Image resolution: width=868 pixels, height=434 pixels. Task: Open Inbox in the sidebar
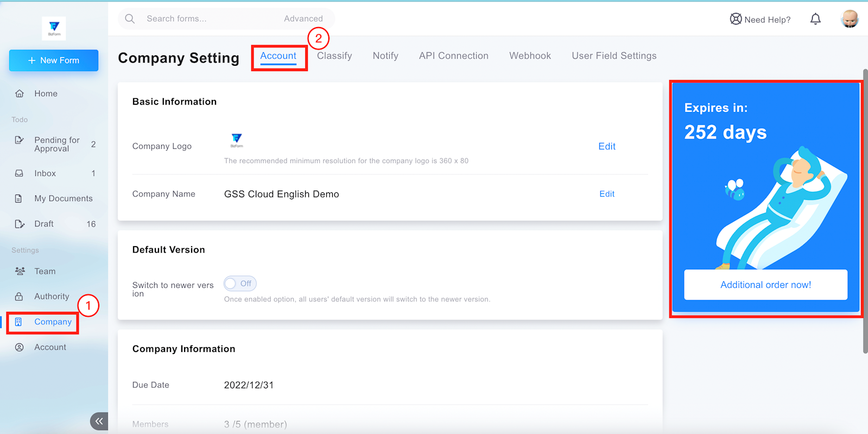point(45,173)
